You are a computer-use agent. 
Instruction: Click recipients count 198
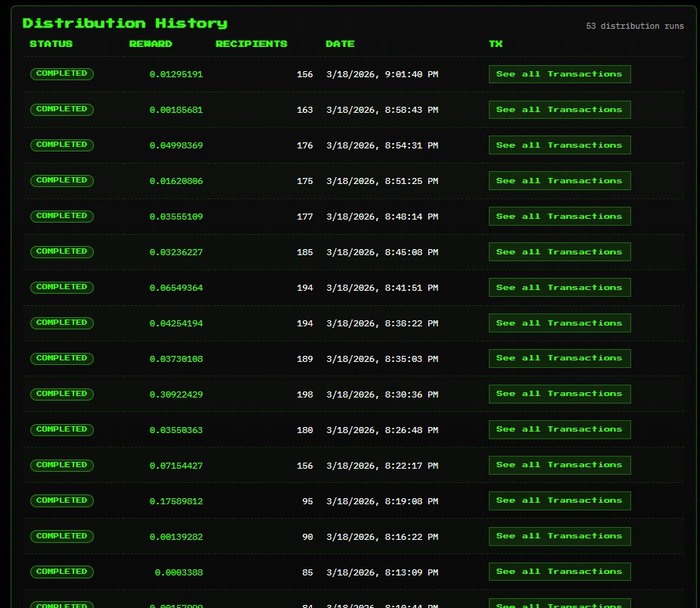tap(305, 394)
